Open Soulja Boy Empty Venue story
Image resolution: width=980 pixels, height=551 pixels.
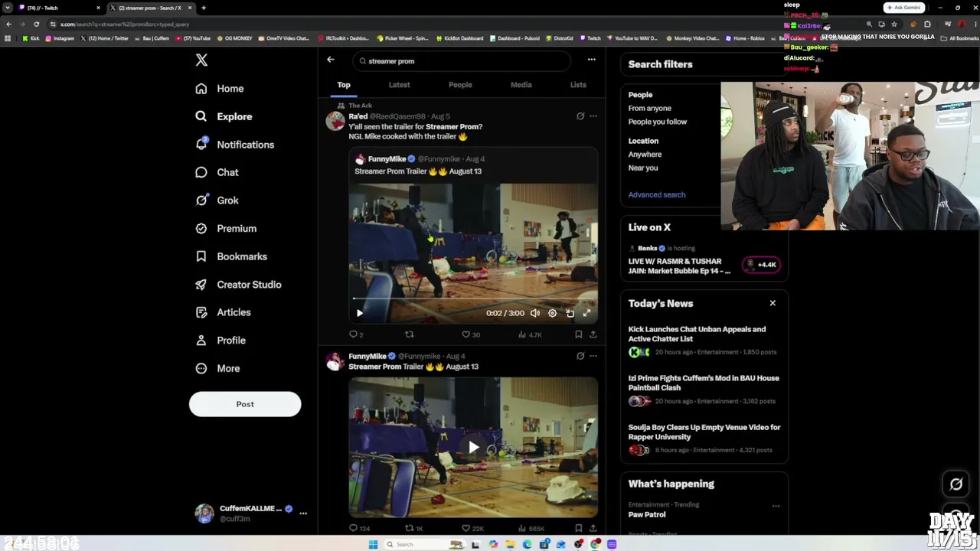tap(704, 439)
